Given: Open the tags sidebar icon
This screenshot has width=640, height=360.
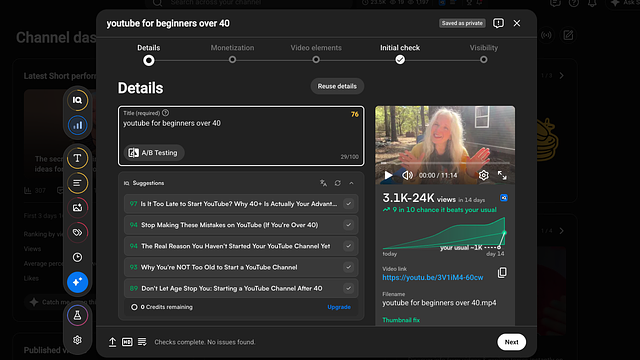Looking at the screenshot, I should 77,233.
